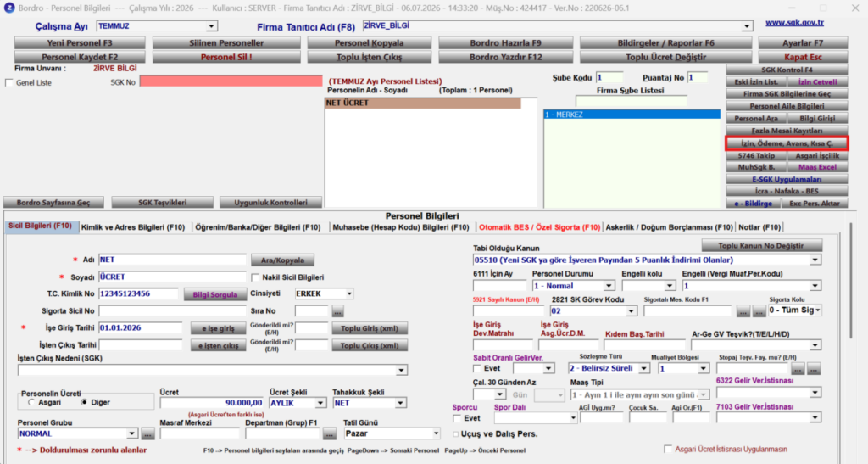The height and width of the screenshot is (464, 868).
Task: Check Uçuş ve Dalış Pers. checkbox
Action: (x=456, y=434)
